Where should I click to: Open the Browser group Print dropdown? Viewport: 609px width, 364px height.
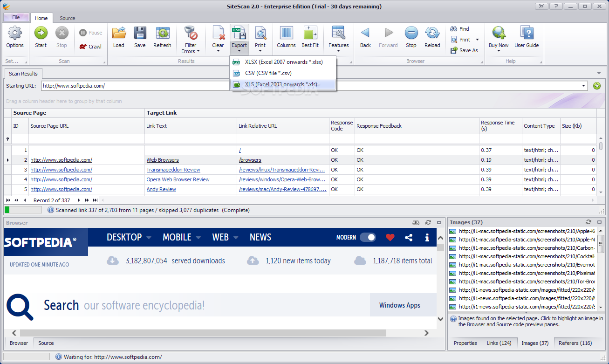(x=477, y=40)
